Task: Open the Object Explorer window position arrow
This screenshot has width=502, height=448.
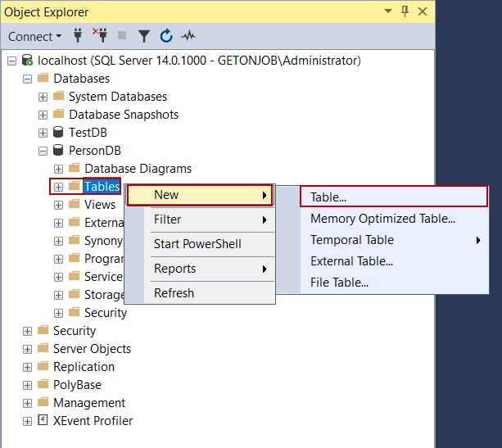Action: click(x=386, y=11)
